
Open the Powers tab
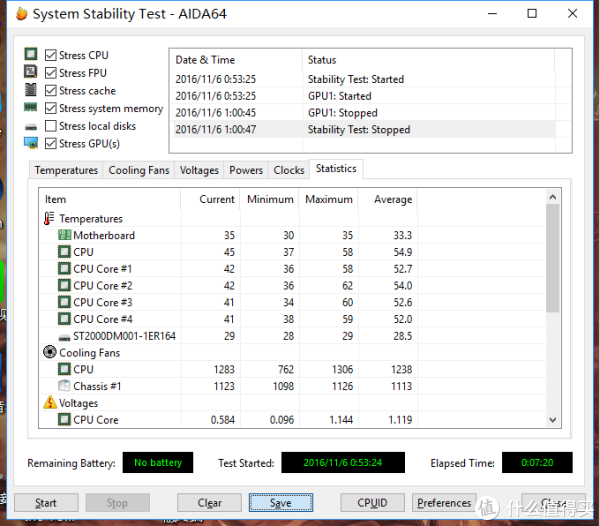(246, 170)
